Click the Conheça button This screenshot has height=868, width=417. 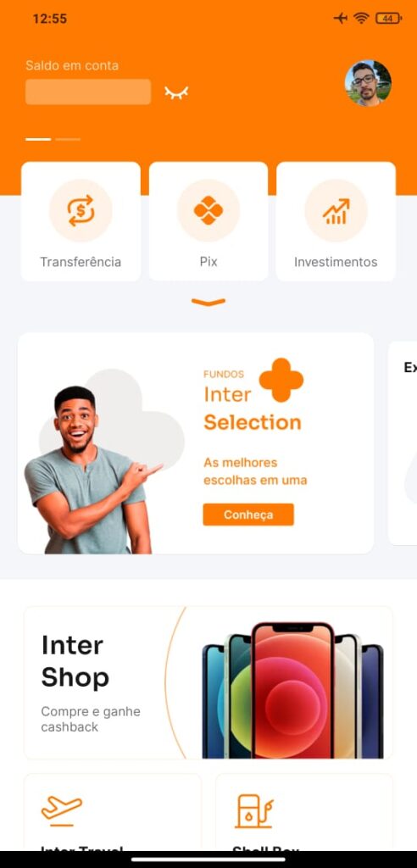point(248,515)
